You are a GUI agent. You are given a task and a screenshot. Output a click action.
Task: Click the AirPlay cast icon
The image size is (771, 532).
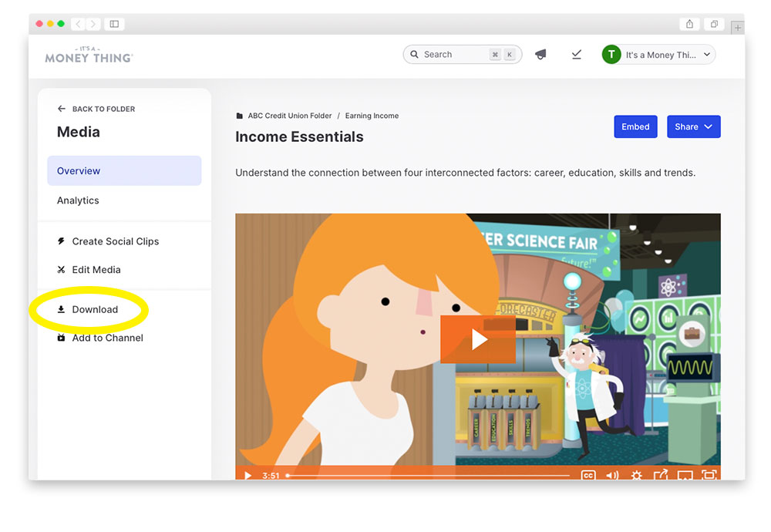click(x=685, y=475)
